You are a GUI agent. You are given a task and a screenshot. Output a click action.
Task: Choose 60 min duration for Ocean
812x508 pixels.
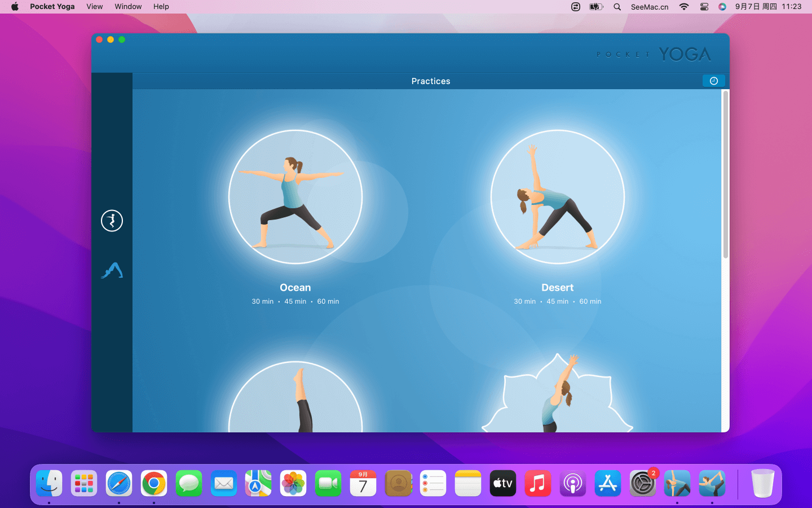pos(328,301)
